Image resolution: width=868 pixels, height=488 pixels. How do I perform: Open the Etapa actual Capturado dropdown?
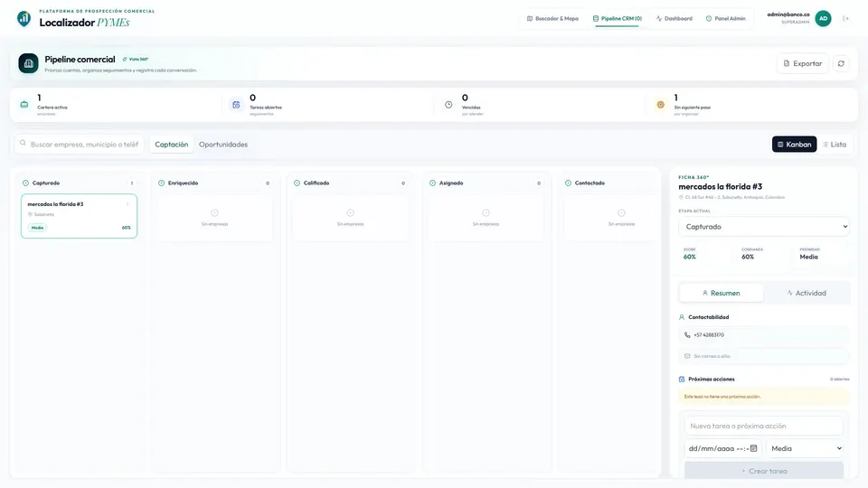pos(764,227)
